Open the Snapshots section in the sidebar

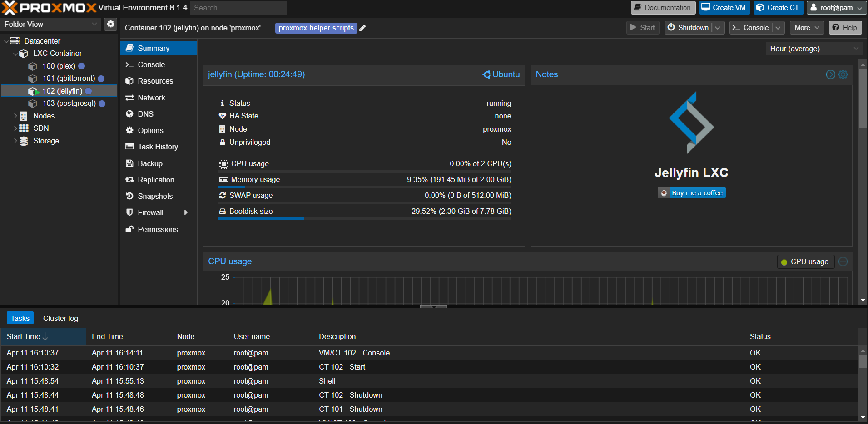coord(155,196)
